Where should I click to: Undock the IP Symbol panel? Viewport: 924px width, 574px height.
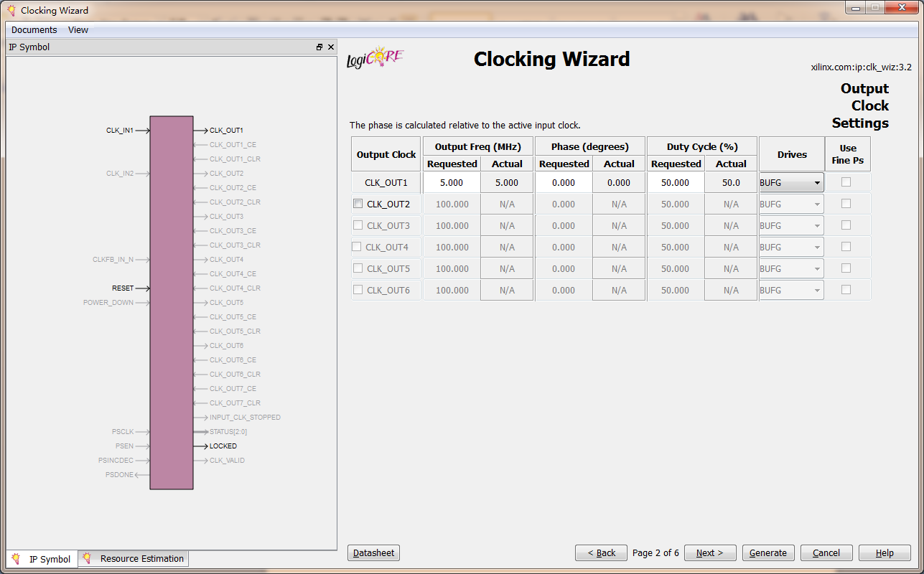319,47
